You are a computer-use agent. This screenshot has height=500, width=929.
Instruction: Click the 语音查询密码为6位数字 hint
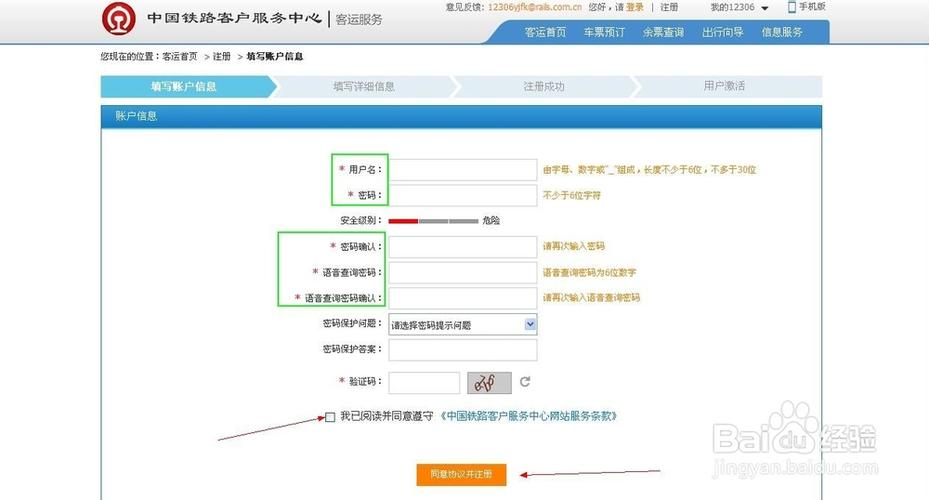590,273
